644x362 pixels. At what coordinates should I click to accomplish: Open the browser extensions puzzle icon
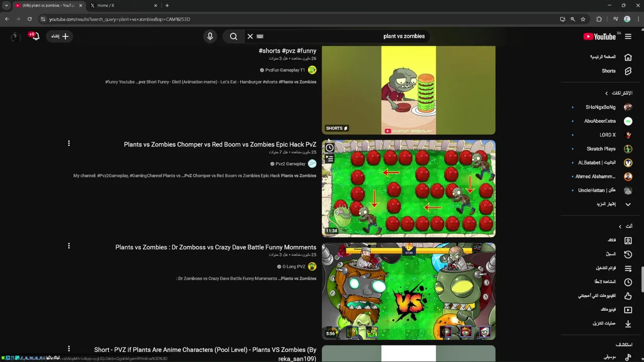pos(599,19)
